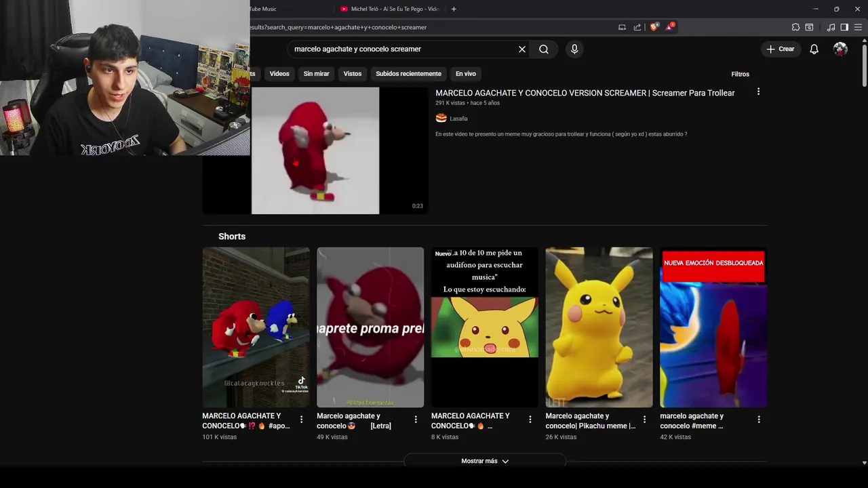The height and width of the screenshot is (488, 868).
Task: Click '101 K vistas' under first short
Action: pos(219,437)
